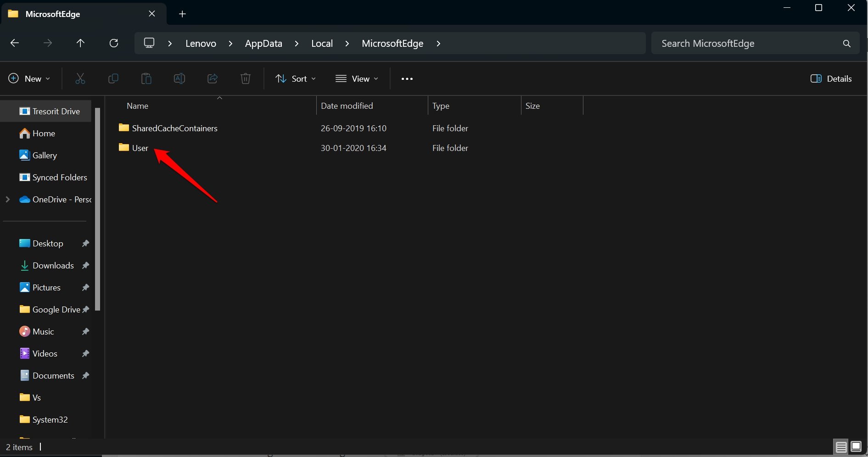This screenshot has width=868, height=457.
Task: Click the Forward navigation arrow
Action: click(48, 43)
